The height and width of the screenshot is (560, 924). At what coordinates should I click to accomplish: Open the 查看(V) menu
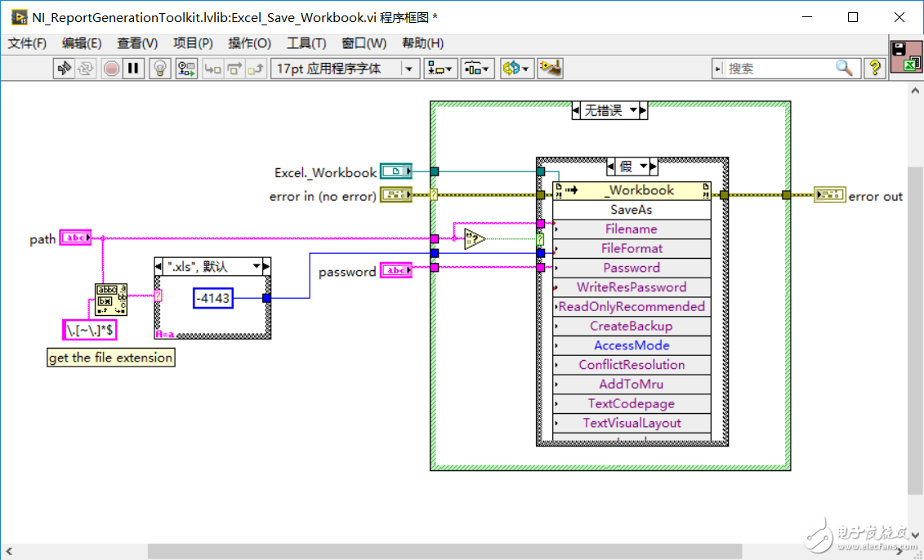point(137,43)
